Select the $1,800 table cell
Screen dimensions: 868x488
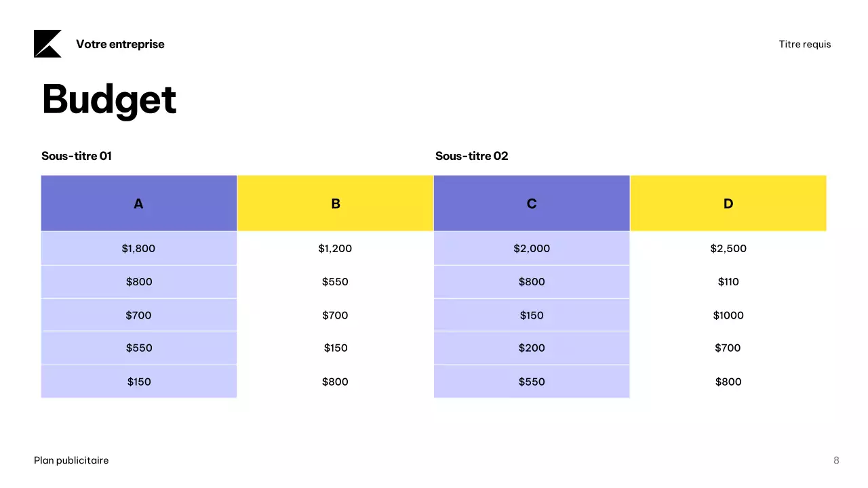pyautogui.click(x=139, y=249)
